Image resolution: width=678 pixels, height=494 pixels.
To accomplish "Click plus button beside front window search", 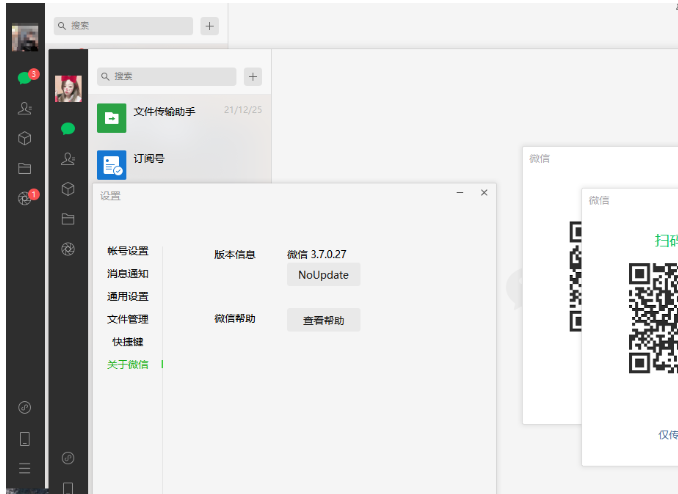I will click(253, 77).
